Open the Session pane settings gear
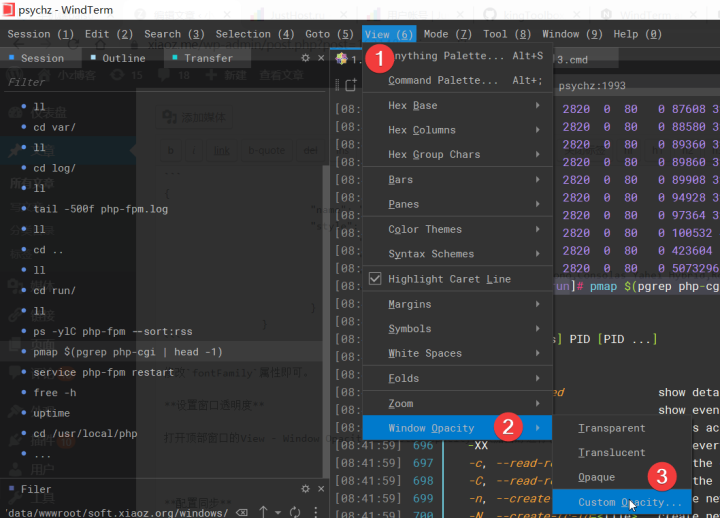This screenshot has width=720, height=518. pos(305,58)
